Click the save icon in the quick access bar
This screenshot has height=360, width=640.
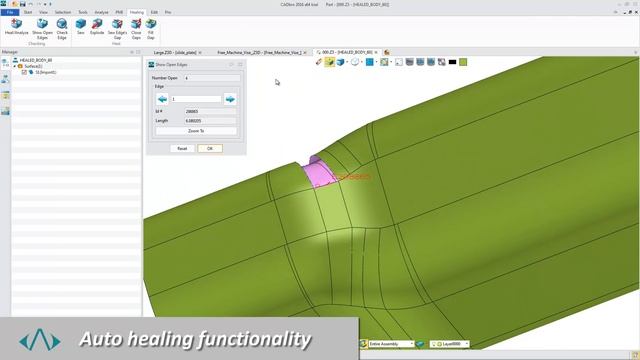coord(22,4)
